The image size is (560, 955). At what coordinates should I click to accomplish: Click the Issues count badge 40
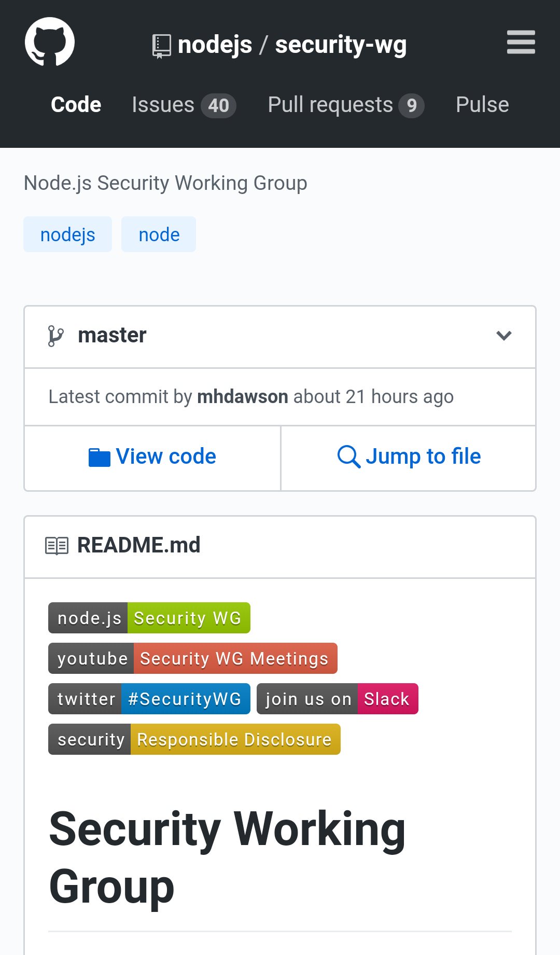click(x=218, y=106)
